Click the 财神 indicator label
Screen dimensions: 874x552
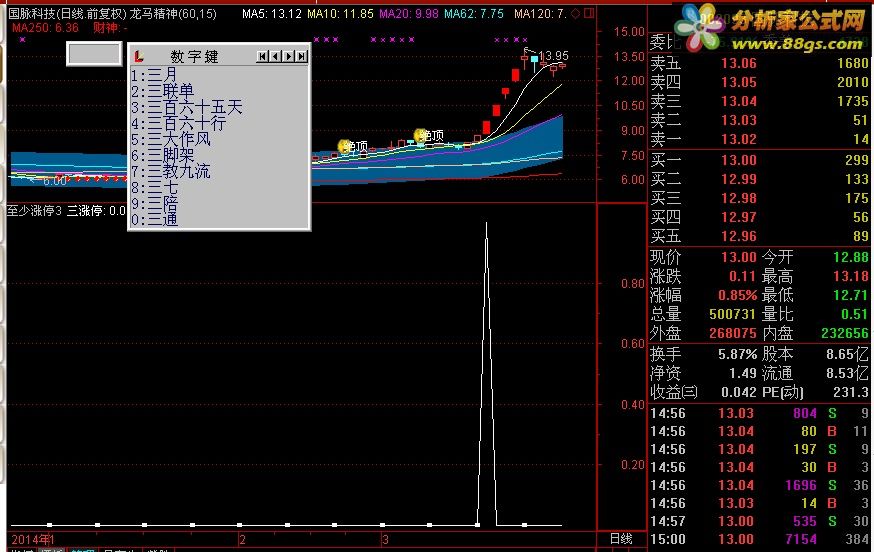click(x=110, y=27)
